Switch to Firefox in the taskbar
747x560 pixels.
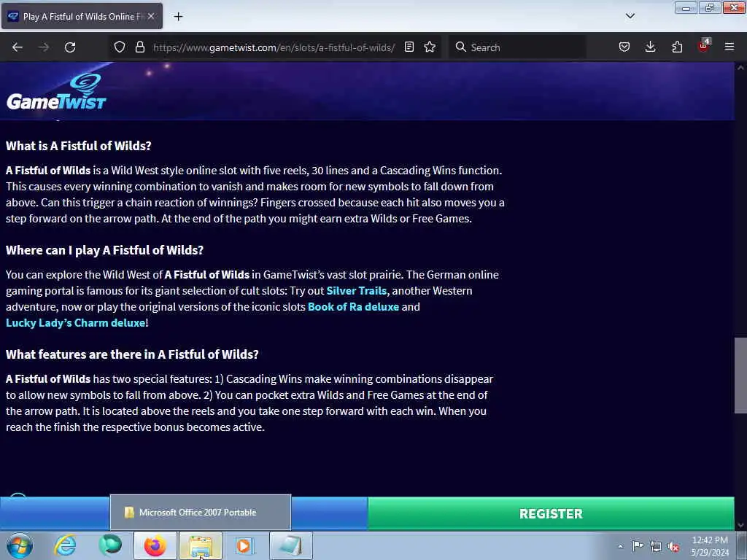point(155,545)
